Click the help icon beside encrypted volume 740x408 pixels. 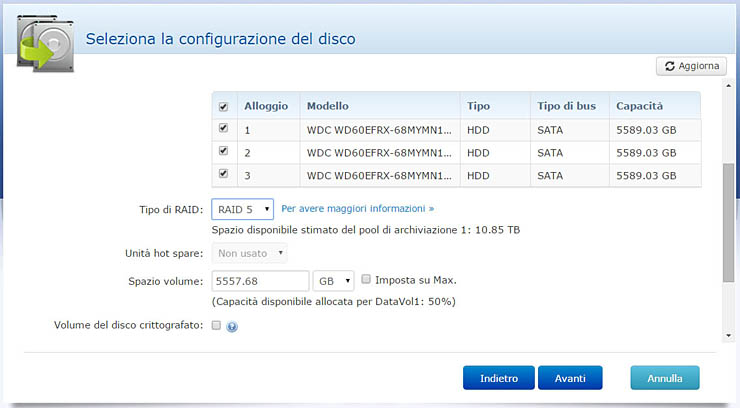pyautogui.click(x=232, y=326)
